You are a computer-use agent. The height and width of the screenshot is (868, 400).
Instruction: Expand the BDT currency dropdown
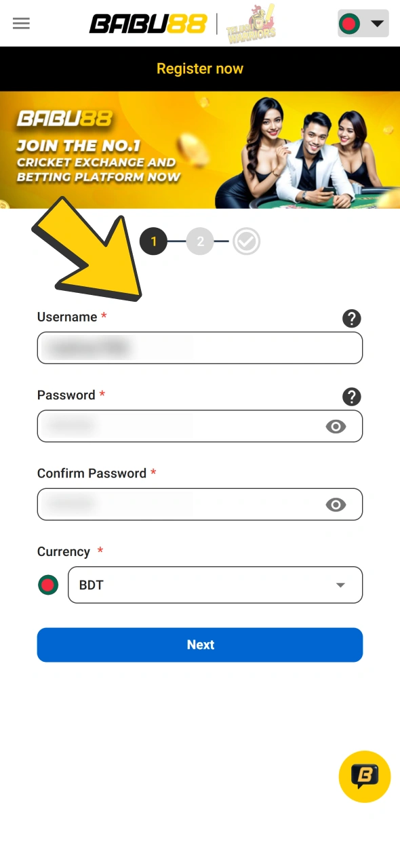pos(340,585)
